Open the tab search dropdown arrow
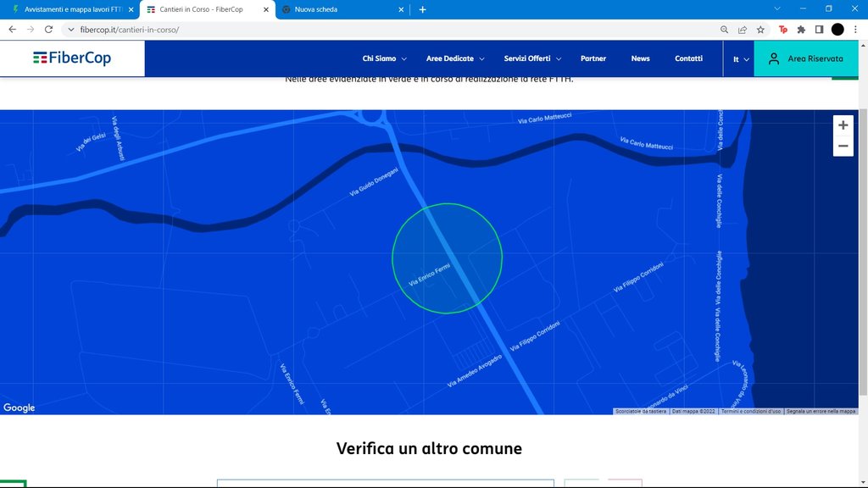 tap(777, 8)
